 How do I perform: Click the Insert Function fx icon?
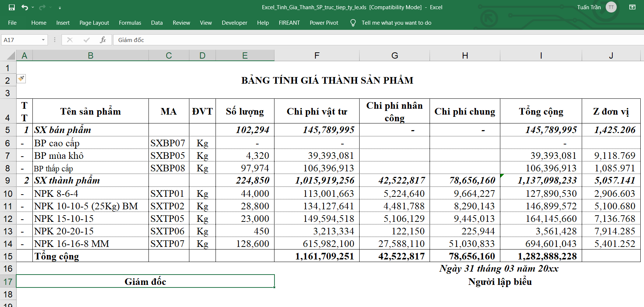coord(103,40)
